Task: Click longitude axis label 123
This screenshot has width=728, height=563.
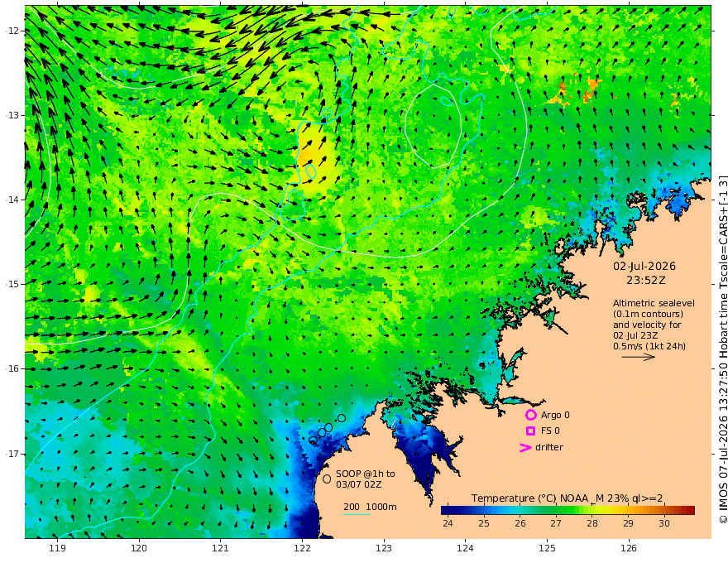Action: click(x=384, y=548)
